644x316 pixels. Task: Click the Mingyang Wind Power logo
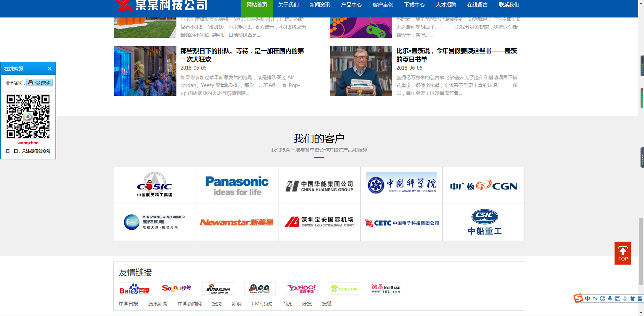click(x=155, y=222)
